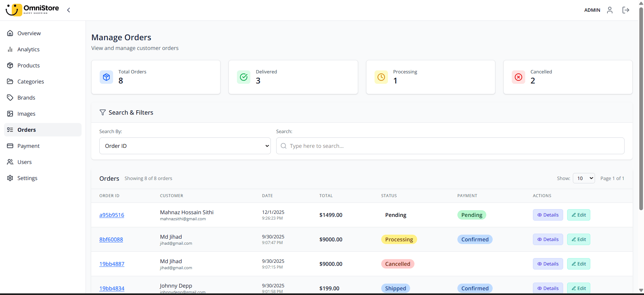Click the red Cancelled status badge
This screenshot has width=644, height=295.
pos(398,264)
